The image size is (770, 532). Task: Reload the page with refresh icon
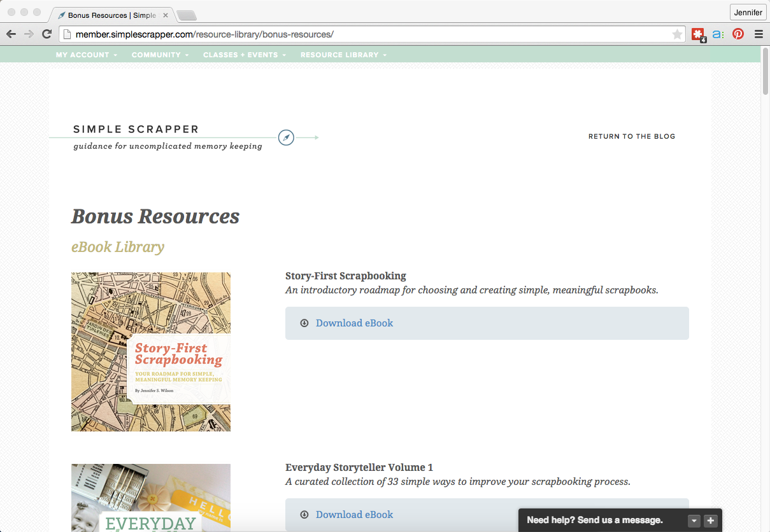coord(46,34)
